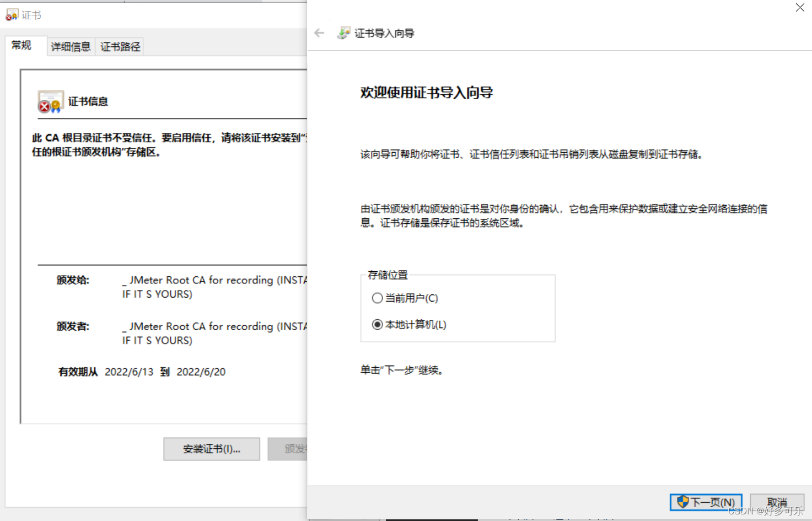
Task: Click the 欢迎使用证书导入向导 heading
Action: (x=426, y=93)
